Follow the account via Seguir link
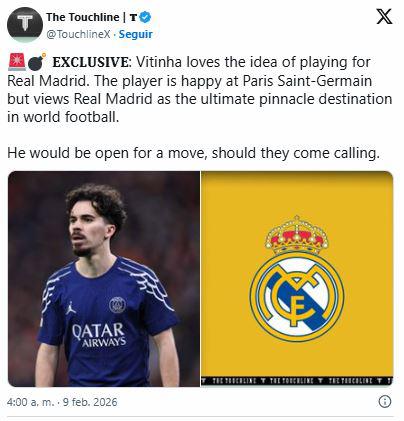404x421 pixels. tap(136, 34)
